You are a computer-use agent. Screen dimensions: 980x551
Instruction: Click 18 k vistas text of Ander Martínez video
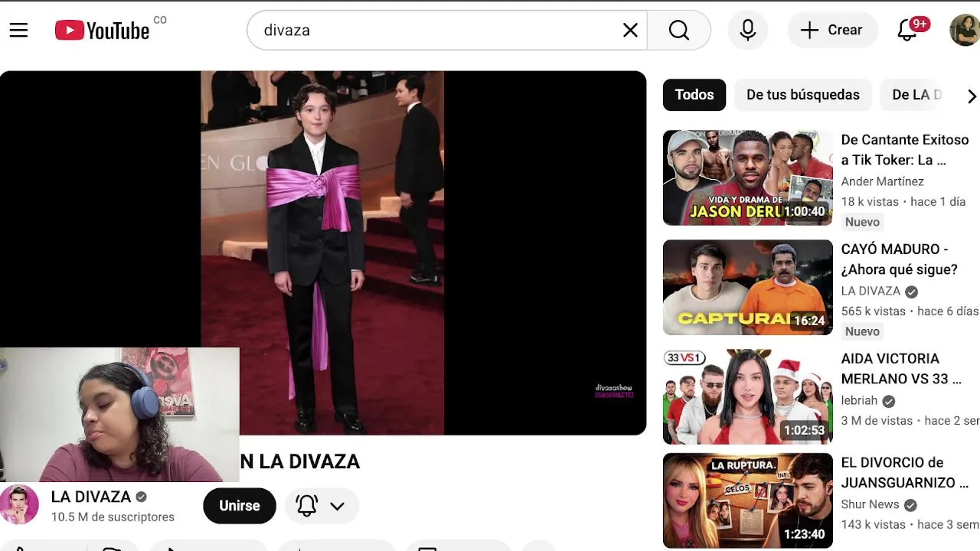tap(870, 202)
